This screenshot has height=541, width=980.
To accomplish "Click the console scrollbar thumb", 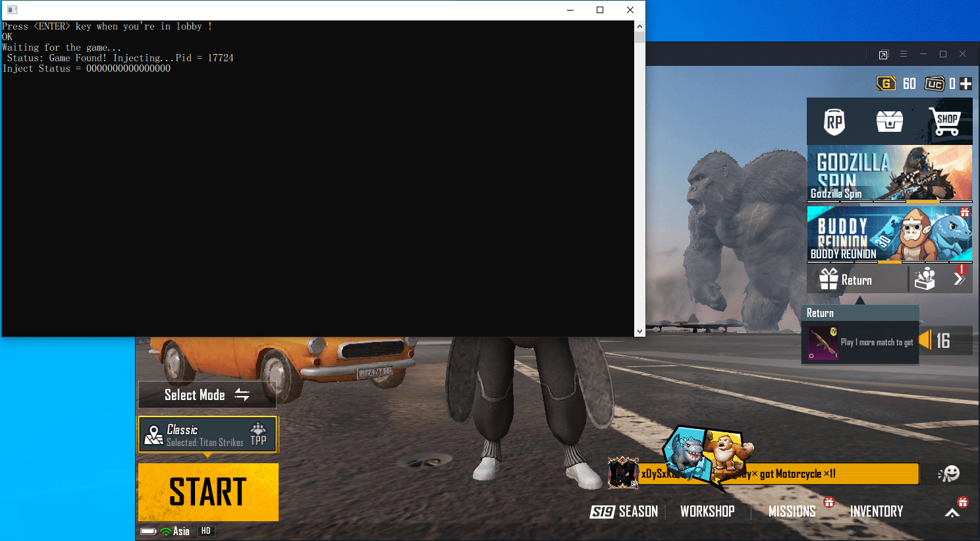I will click(x=640, y=38).
